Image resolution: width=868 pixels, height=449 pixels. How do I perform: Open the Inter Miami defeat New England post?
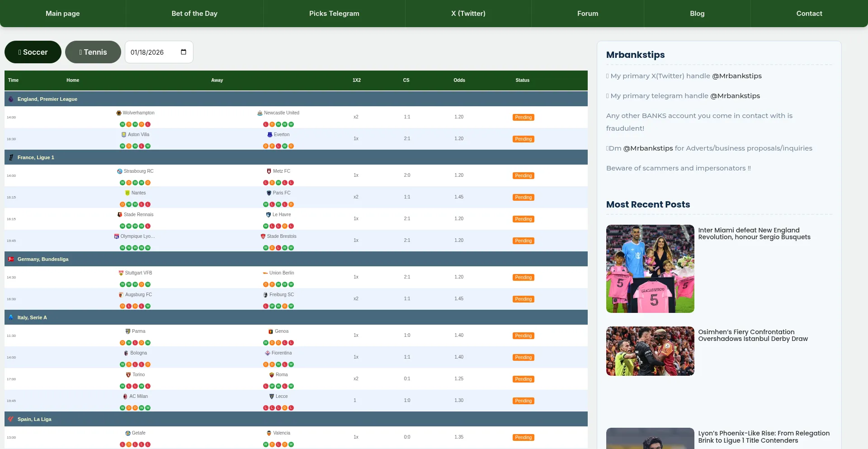(x=754, y=234)
